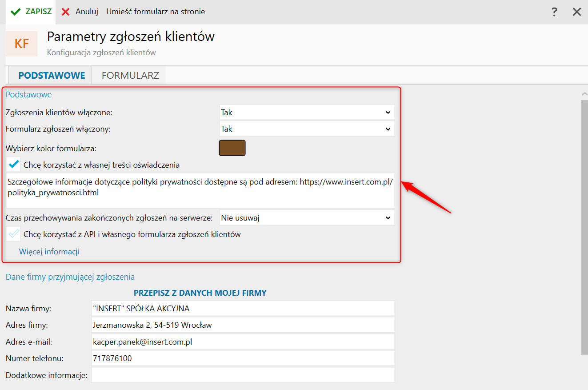Click the Adres e-mail label

(x=29, y=342)
